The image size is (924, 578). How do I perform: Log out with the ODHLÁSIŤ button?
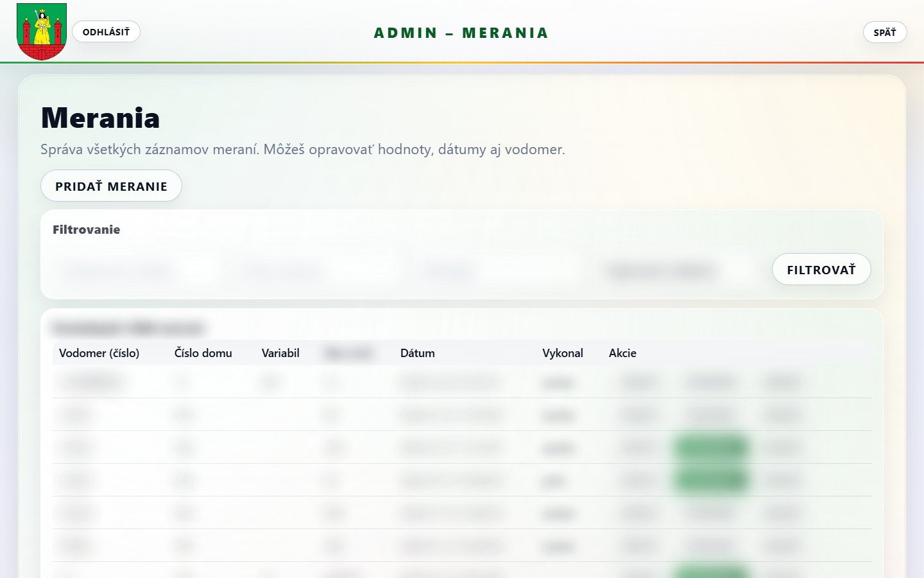coord(106,31)
